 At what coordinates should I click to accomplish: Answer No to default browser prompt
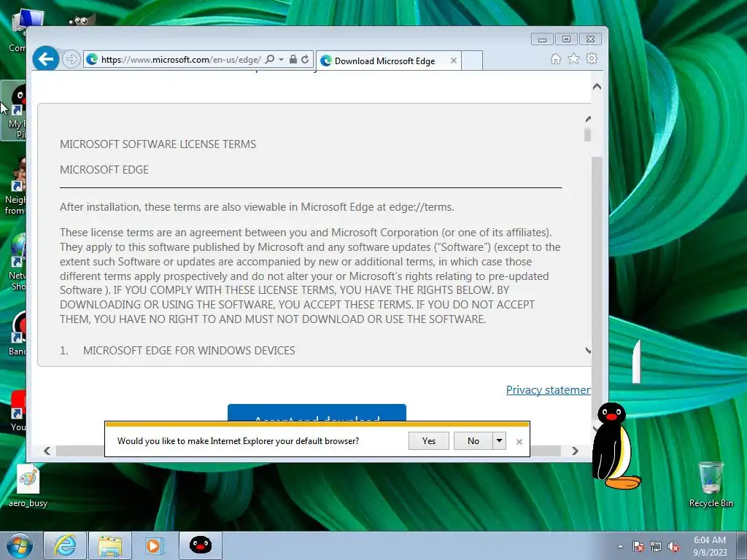point(473,441)
